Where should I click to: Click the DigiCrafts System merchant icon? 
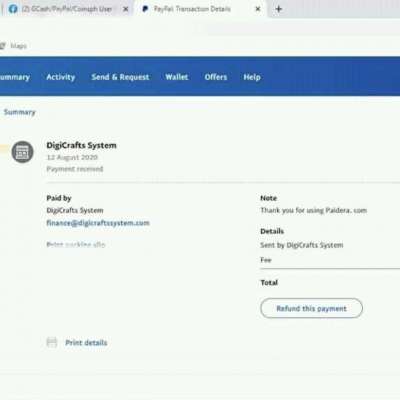click(x=22, y=152)
